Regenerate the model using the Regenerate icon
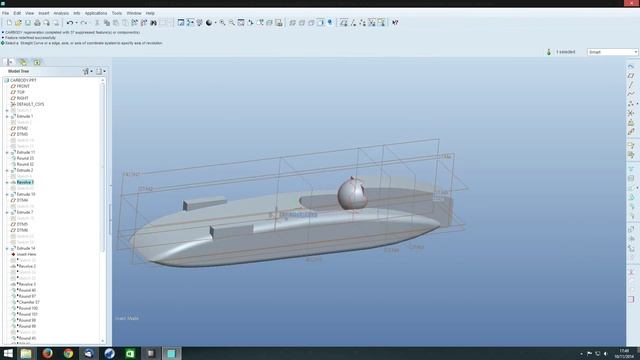This screenshot has height=360, width=640. pyautogui.click(x=134, y=23)
